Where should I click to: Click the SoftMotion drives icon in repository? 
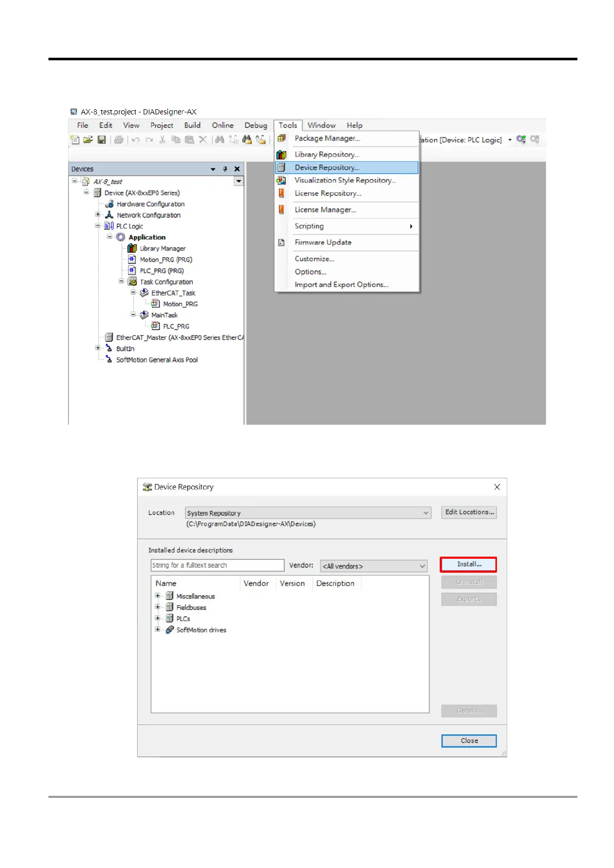[170, 630]
